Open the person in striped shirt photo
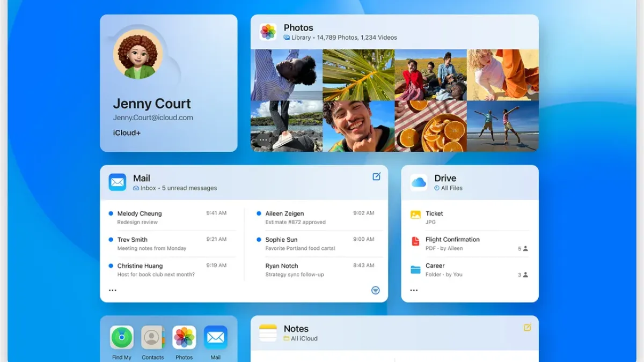This screenshot has height=362, width=644. click(x=287, y=75)
